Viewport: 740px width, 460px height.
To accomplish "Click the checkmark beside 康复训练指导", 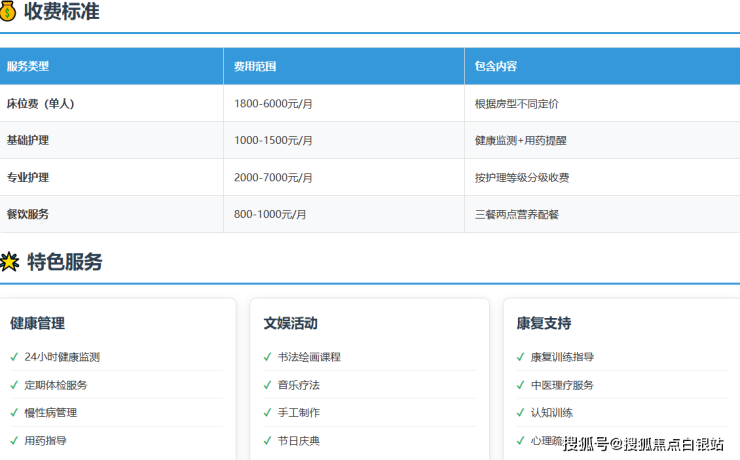I will point(520,357).
